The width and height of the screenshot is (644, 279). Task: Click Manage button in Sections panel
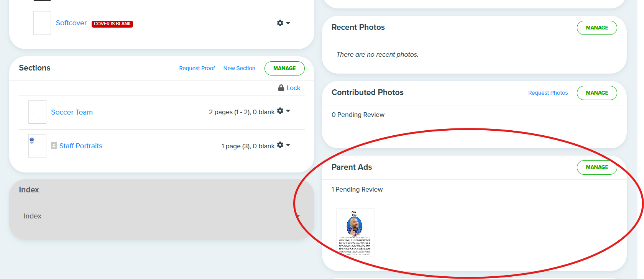point(284,68)
